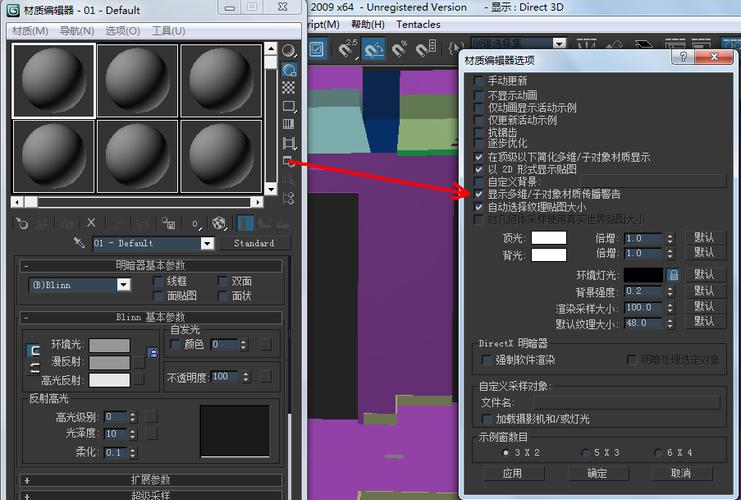Select the 5 X 3 sample window radio
Image resolution: width=741 pixels, height=500 pixels.
click(x=585, y=452)
